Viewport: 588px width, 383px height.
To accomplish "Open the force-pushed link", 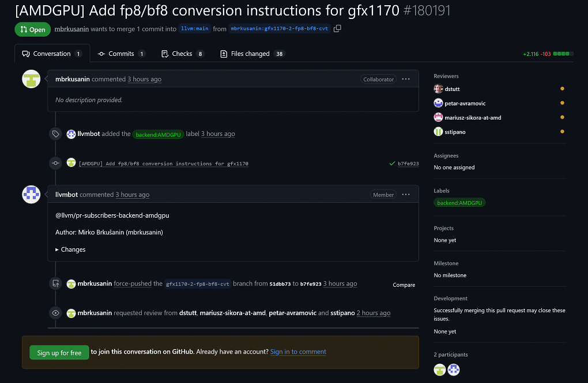I will point(133,283).
